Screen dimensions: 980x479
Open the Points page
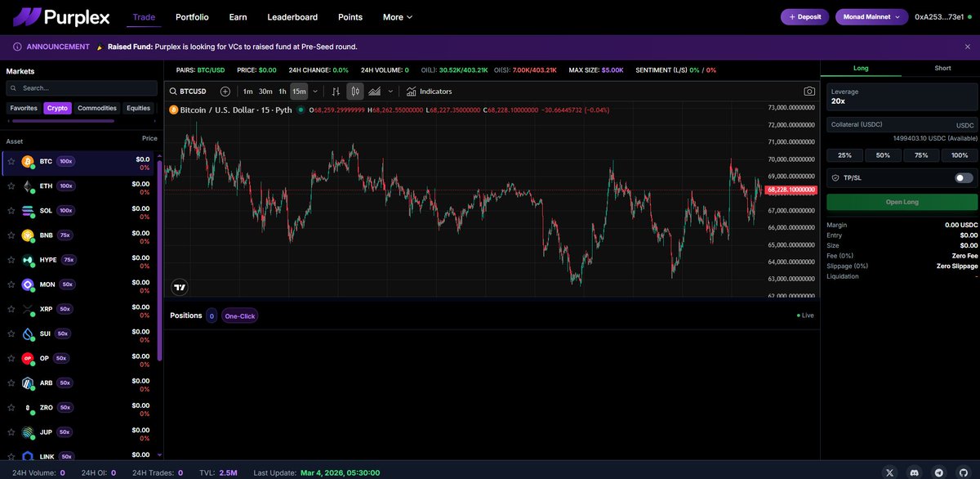tap(350, 17)
